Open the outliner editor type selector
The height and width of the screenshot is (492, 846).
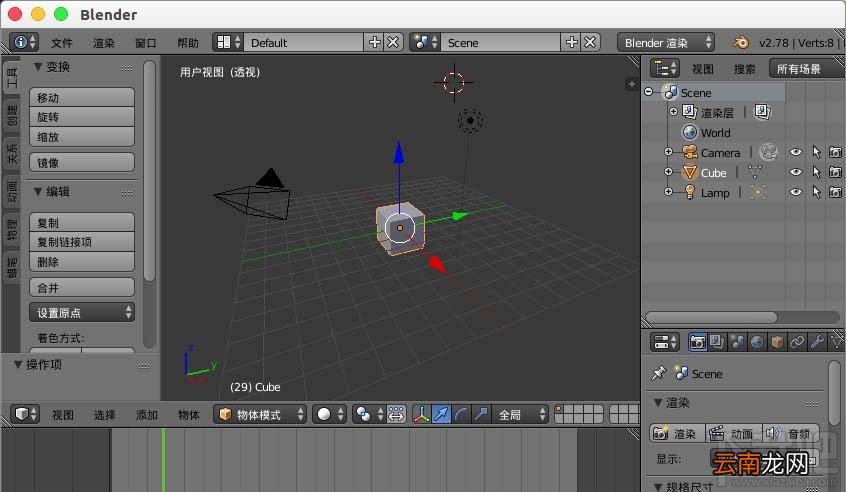pyautogui.click(x=664, y=69)
